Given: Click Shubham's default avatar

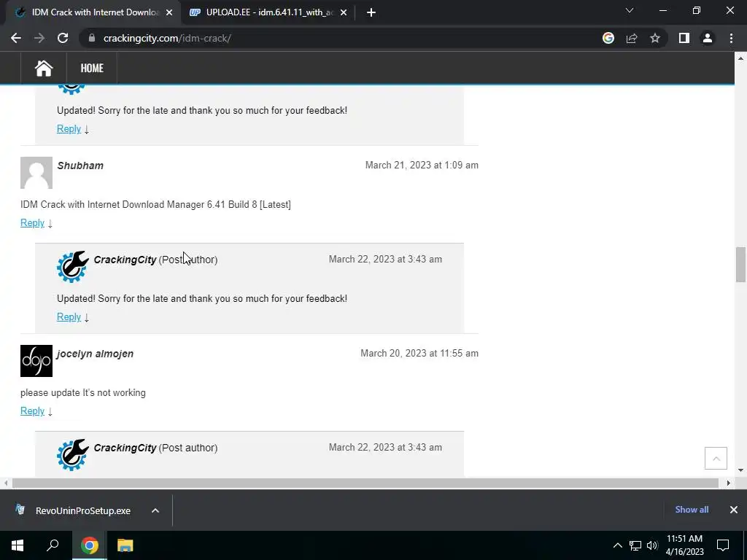Looking at the screenshot, I should 36,173.
